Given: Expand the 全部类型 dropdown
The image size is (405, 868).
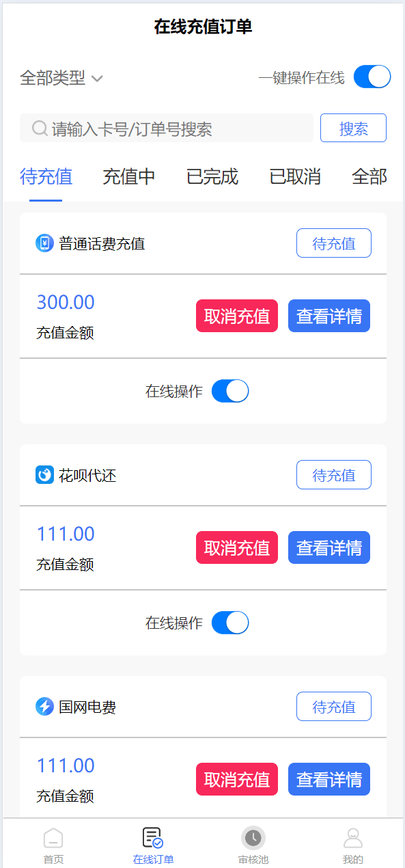Looking at the screenshot, I should pyautogui.click(x=61, y=78).
